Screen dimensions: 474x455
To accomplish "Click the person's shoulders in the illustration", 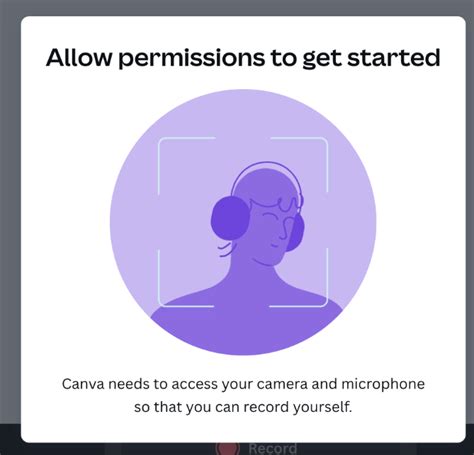I will [247, 320].
